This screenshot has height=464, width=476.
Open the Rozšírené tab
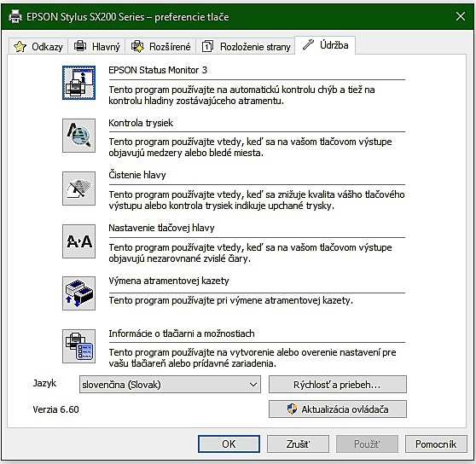click(160, 46)
